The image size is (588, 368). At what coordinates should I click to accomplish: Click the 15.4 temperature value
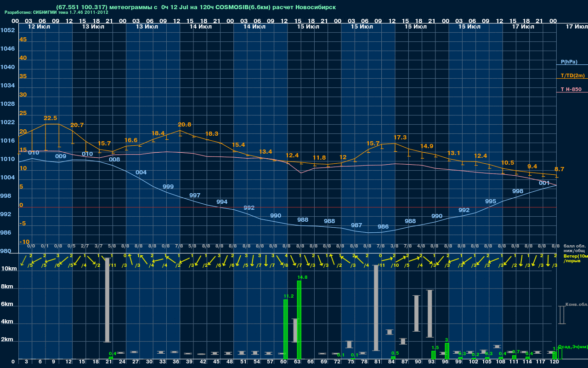pyautogui.click(x=238, y=145)
